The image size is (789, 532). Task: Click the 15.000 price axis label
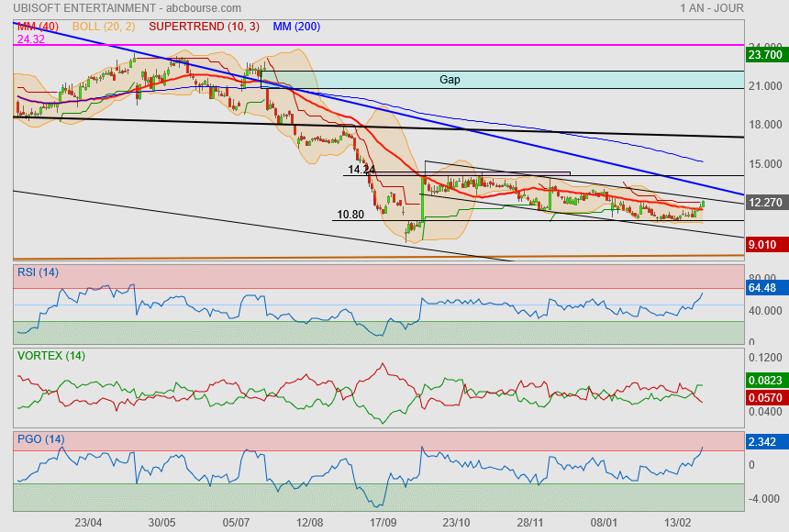click(765, 164)
